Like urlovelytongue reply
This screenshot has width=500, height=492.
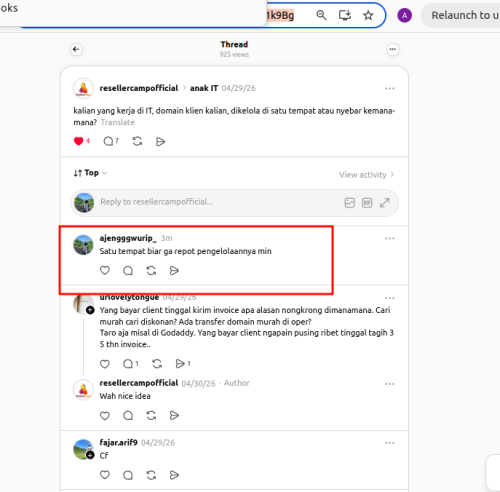coord(105,364)
